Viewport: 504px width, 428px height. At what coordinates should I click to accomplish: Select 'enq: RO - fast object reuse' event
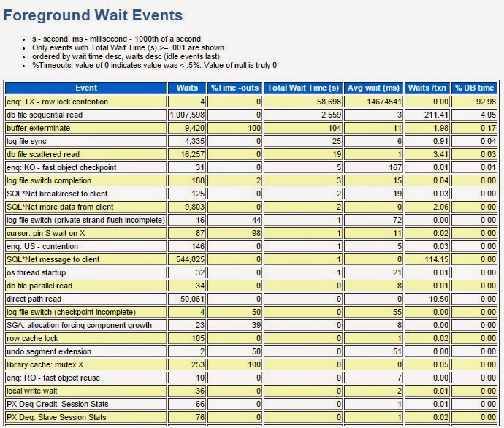[86, 378]
